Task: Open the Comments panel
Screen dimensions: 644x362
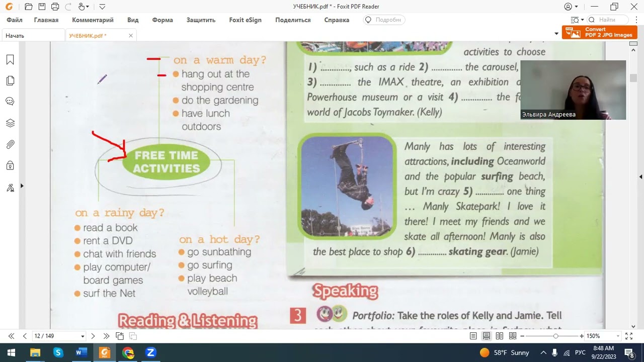Action: click(10, 102)
